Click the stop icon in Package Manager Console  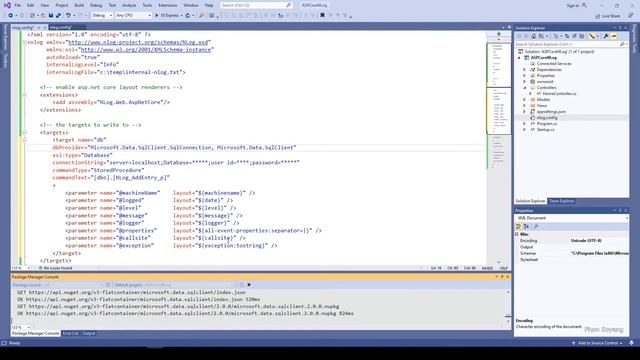249,284
